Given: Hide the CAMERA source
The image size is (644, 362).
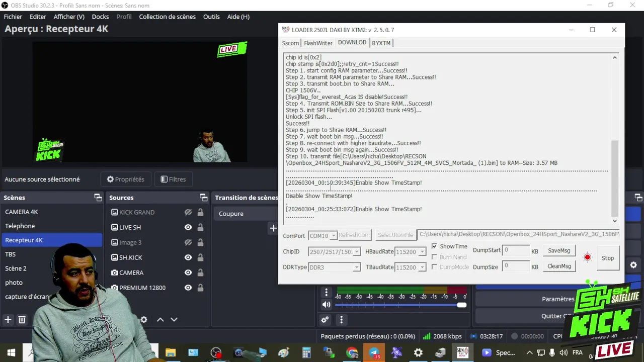Looking at the screenshot, I should [188, 273].
